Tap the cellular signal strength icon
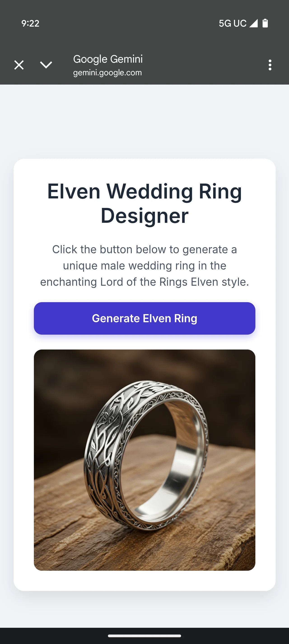This screenshot has height=644, width=289. click(x=254, y=23)
